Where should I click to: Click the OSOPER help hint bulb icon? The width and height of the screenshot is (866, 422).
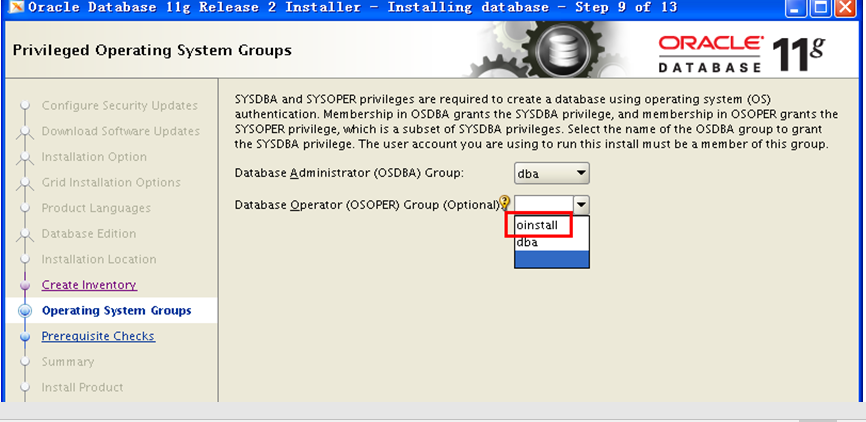[x=504, y=202]
